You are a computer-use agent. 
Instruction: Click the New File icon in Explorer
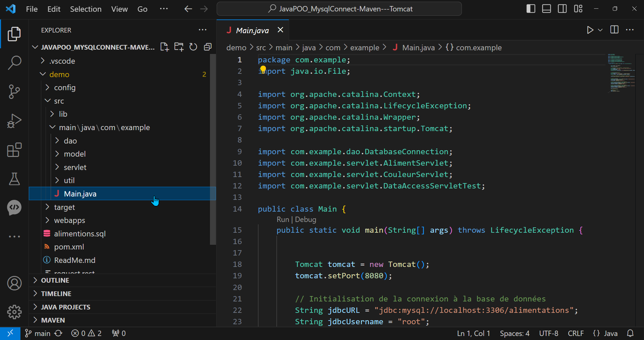pyautogui.click(x=164, y=47)
